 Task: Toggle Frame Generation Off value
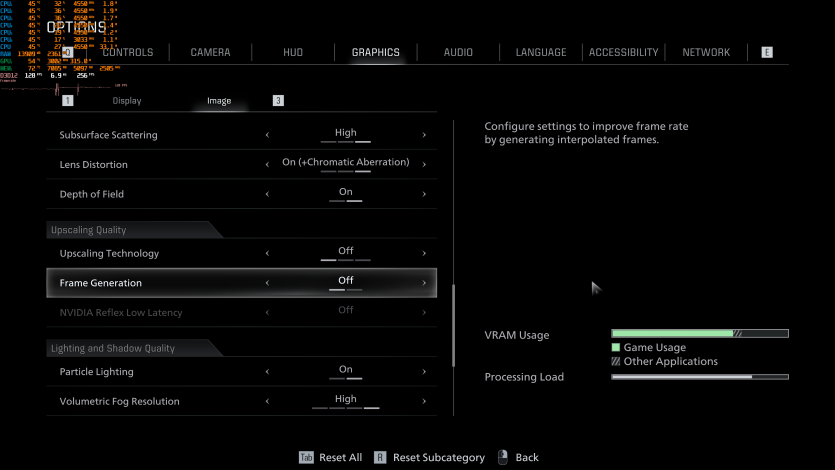345,281
